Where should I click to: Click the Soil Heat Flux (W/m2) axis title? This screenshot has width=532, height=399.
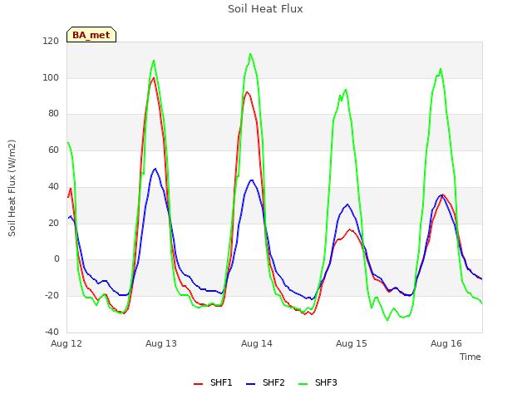(12, 188)
